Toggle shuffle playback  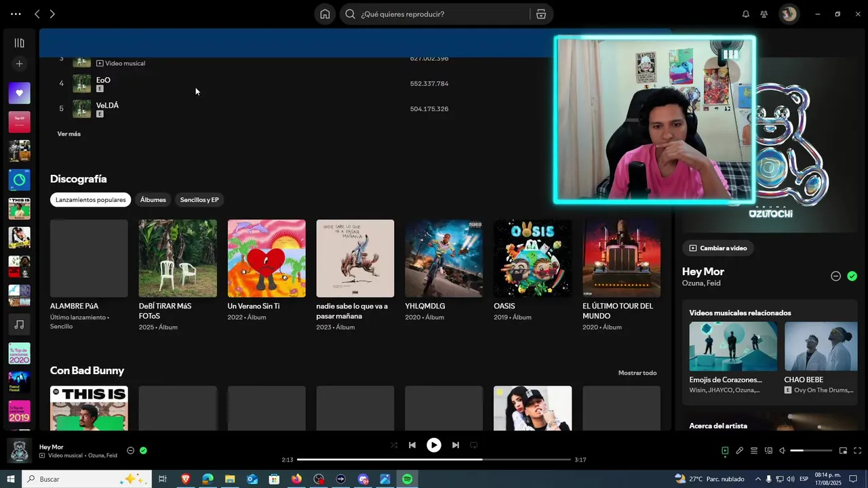point(394,445)
